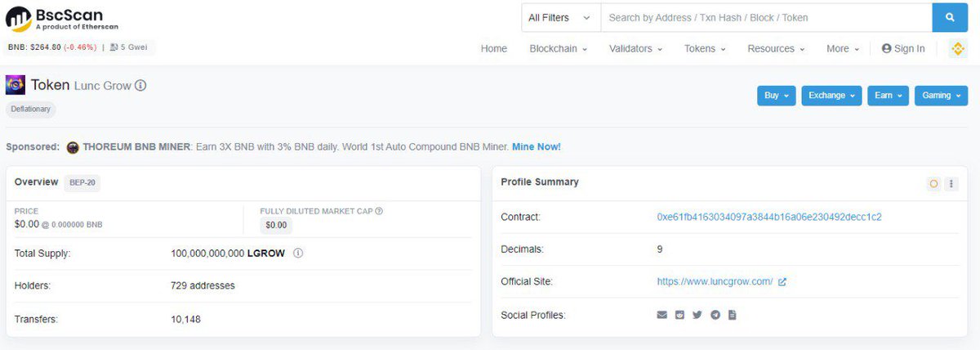This screenshot has width=980, height=350.
Task: Click the 10,148 transfers value
Action: pyautogui.click(x=185, y=319)
